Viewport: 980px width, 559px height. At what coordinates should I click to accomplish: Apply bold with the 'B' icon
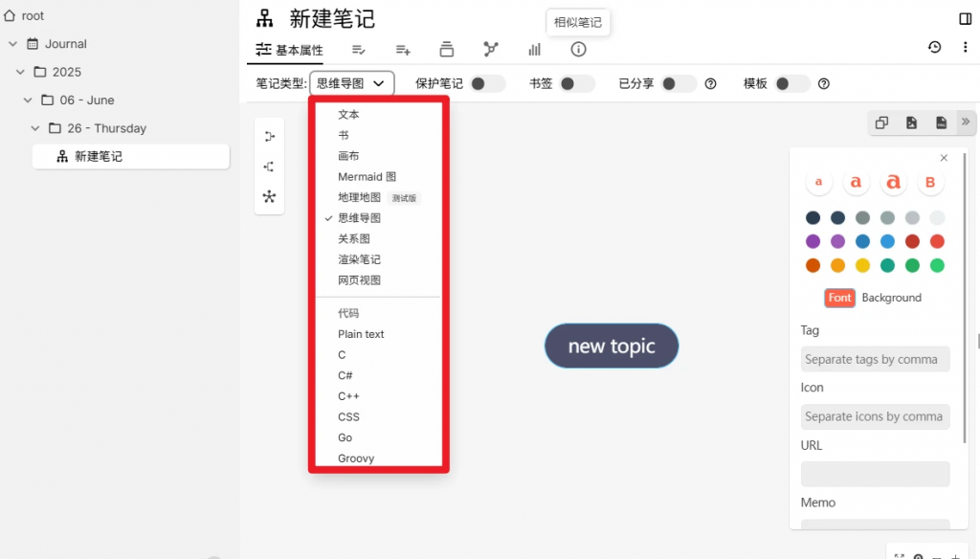click(x=930, y=182)
